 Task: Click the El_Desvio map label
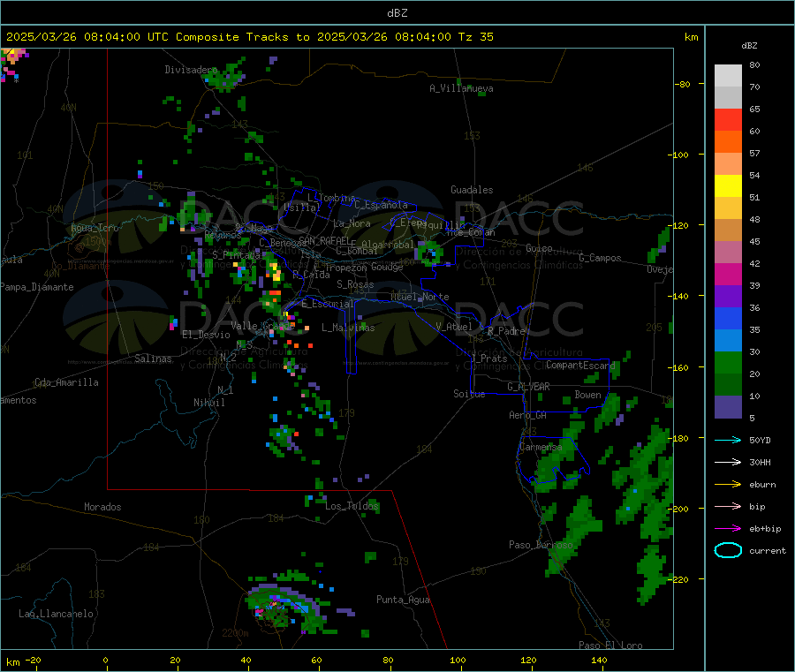pyautogui.click(x=207, y=335)
